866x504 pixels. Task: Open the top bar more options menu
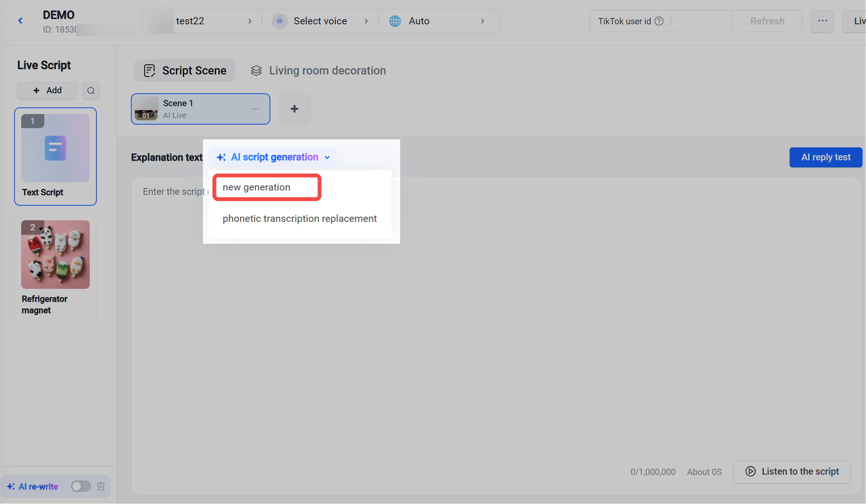pos(823,21)
